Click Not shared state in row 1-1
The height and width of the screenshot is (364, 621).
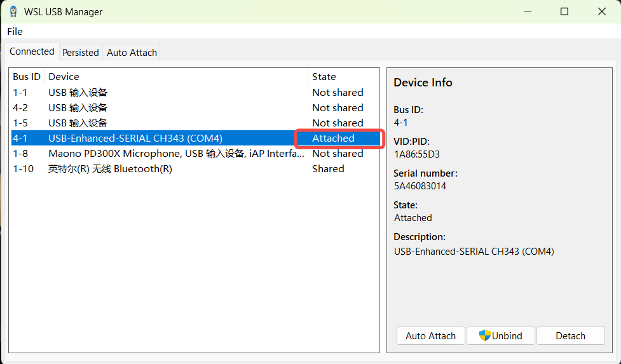[x=338, y=93]
